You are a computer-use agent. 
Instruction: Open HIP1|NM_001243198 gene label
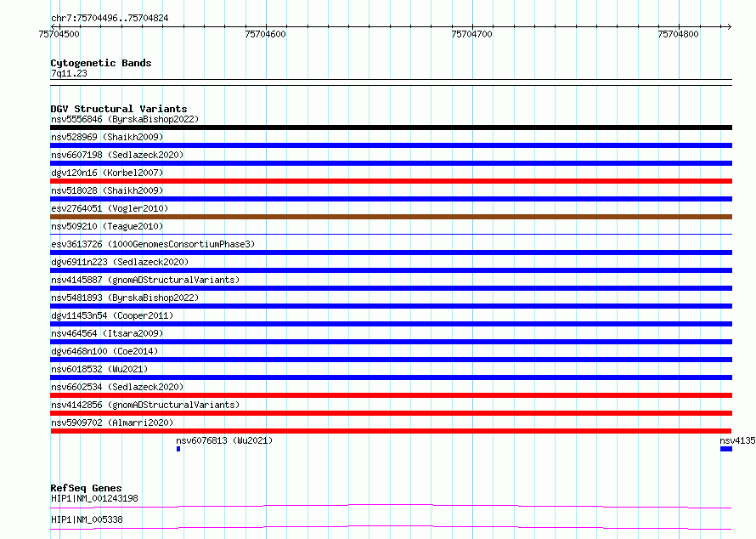[94, 498]
